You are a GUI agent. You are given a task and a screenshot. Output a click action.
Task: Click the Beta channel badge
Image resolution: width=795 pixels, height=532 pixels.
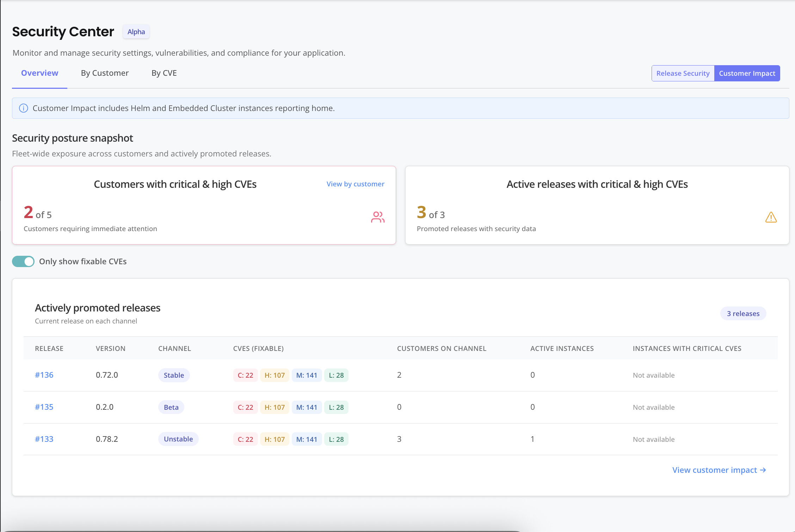tap(171, 407)
